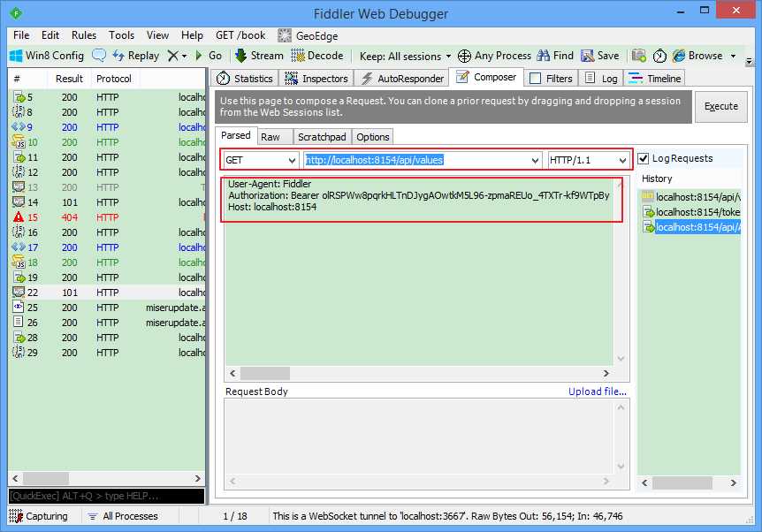
Task: Expand the Browse dropdown arrow
Action: tap(733, 56)
